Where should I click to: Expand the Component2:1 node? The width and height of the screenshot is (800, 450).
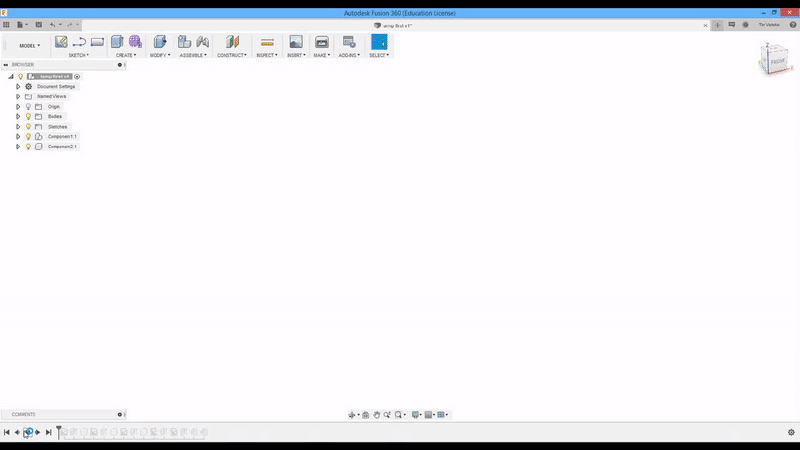click(x=18, y=146)
